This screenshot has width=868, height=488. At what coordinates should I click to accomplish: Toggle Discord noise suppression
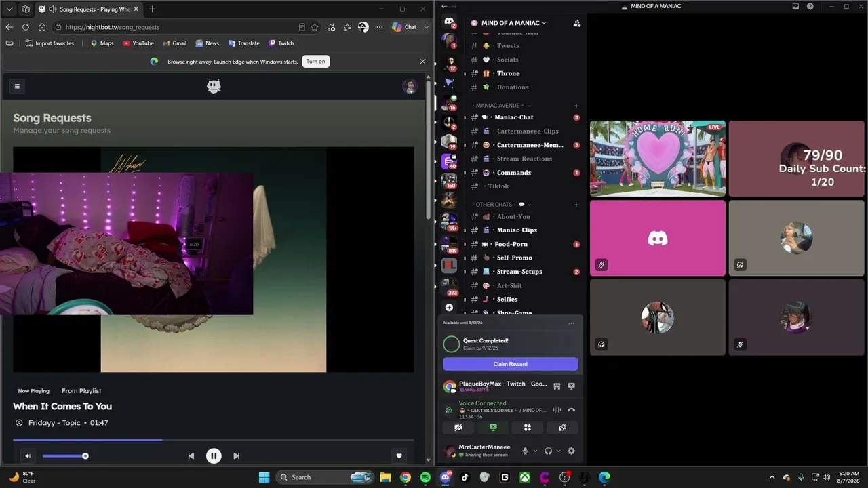pyautogui.click(x=557, y=410)
